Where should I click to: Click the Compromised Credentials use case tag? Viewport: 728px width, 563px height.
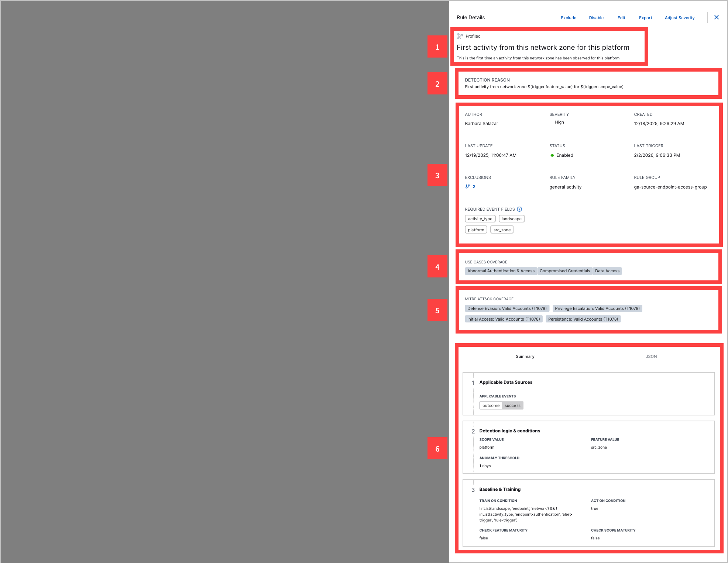564,271
